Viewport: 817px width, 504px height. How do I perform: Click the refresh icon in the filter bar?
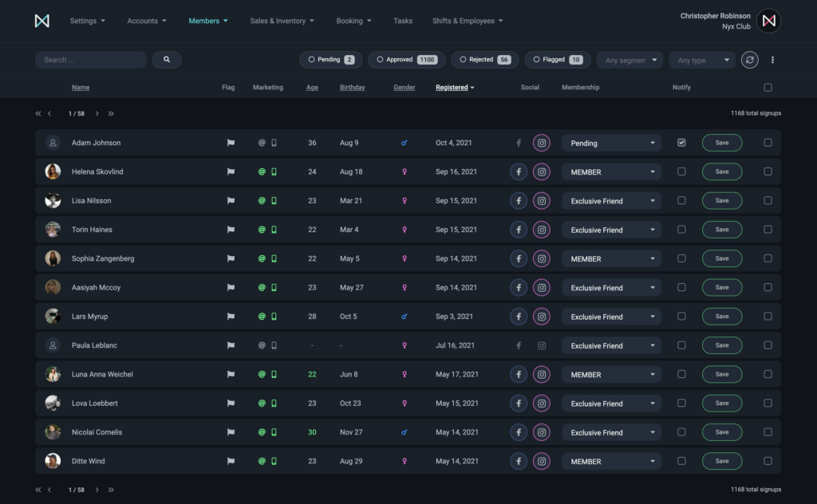pyautogui.click(x=749, y=60)
